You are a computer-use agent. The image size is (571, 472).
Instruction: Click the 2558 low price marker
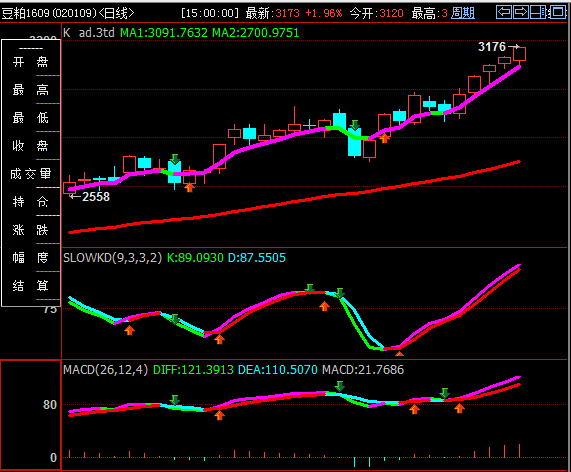pyautogui.click(x=96, y=197)
